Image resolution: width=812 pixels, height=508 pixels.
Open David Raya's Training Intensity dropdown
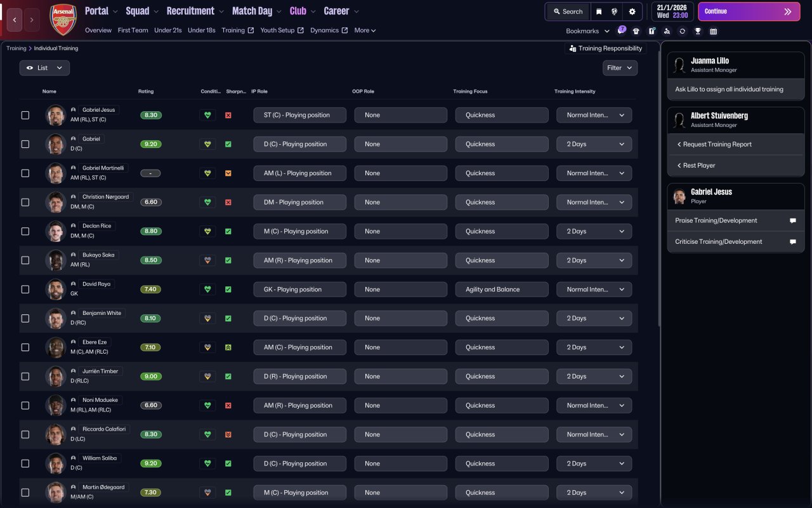pyautogui.click(x=594, y=290)
